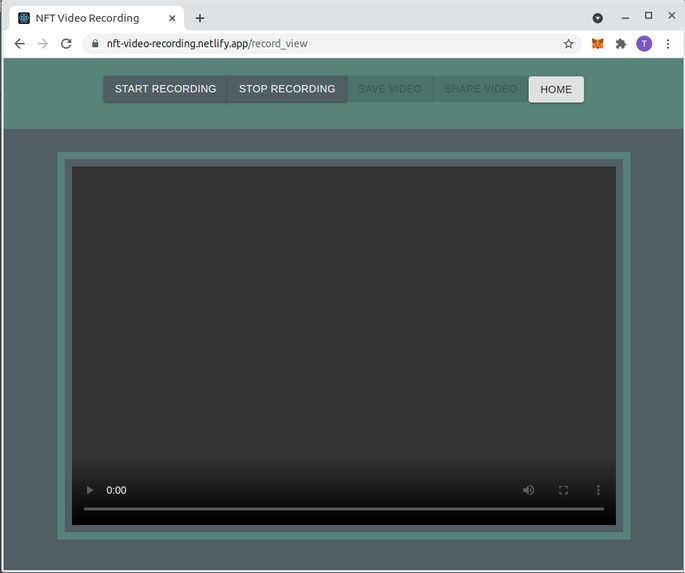Viewport: 685px width, 573px height.
Task: Click the greyed-out SHARE VIDEO button
Action: click(x=480, y=89)
